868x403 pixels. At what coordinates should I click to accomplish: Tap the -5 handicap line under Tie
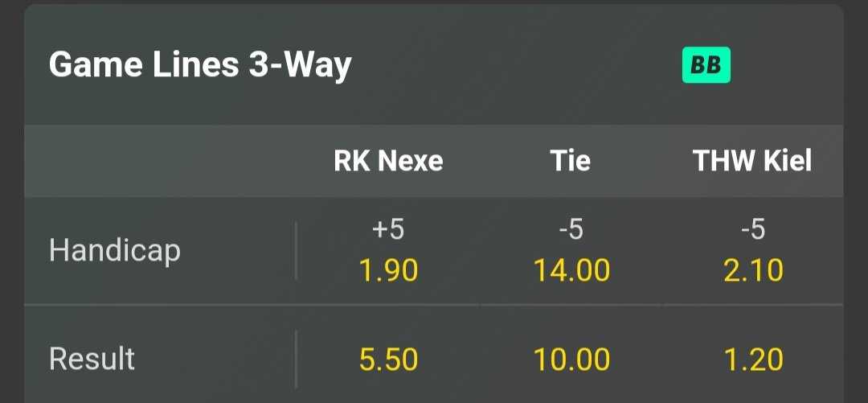(x=571, y=231)
